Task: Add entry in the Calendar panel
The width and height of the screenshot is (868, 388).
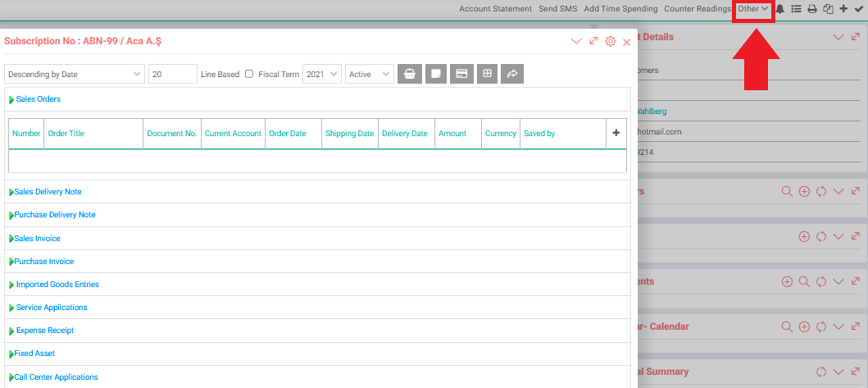Action: click(804, 327)
